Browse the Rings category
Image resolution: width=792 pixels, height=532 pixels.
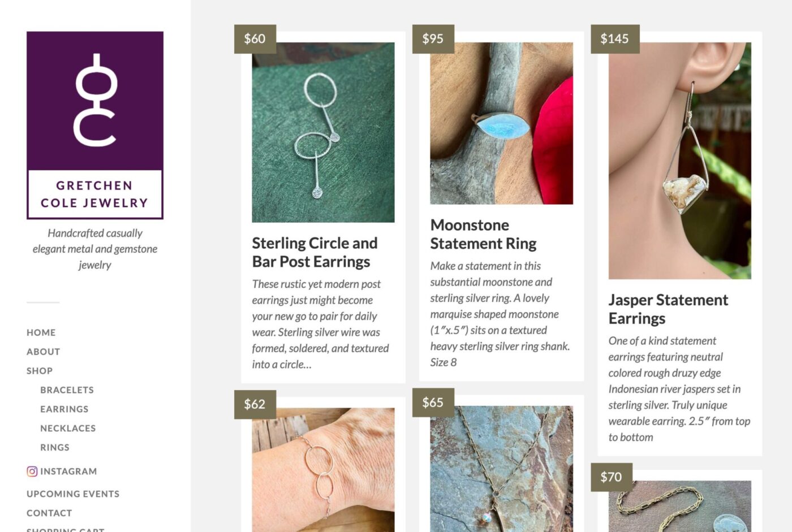[x=55, y=448]
